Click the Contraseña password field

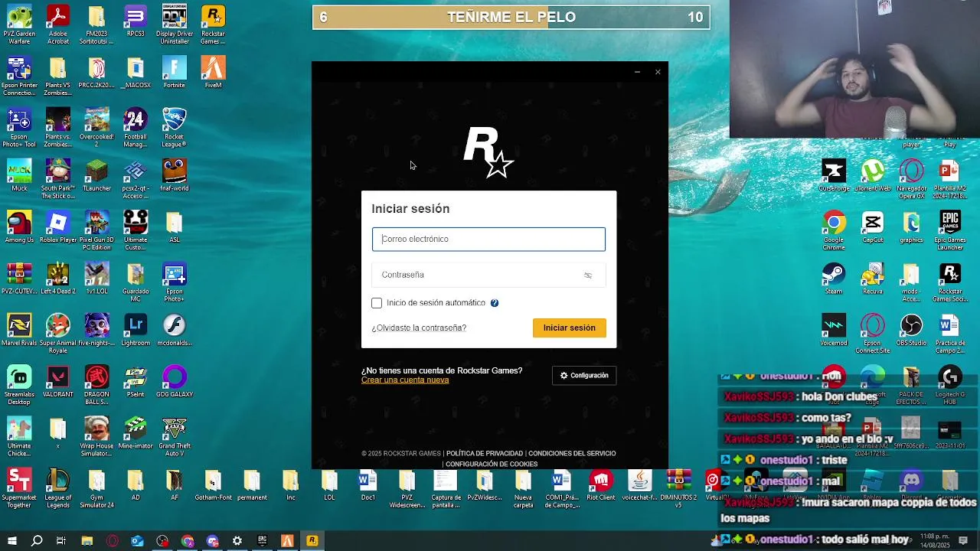coord(488,275)
